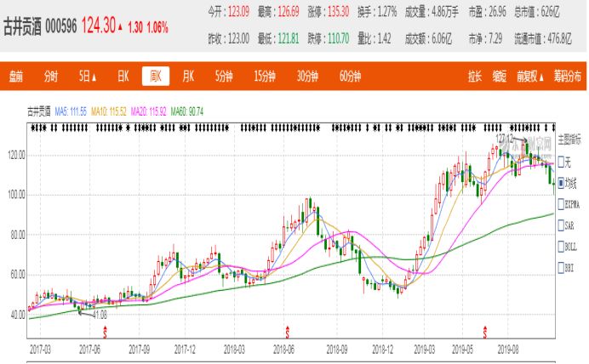Open the 前复权 adjustment dropdown

530,77
